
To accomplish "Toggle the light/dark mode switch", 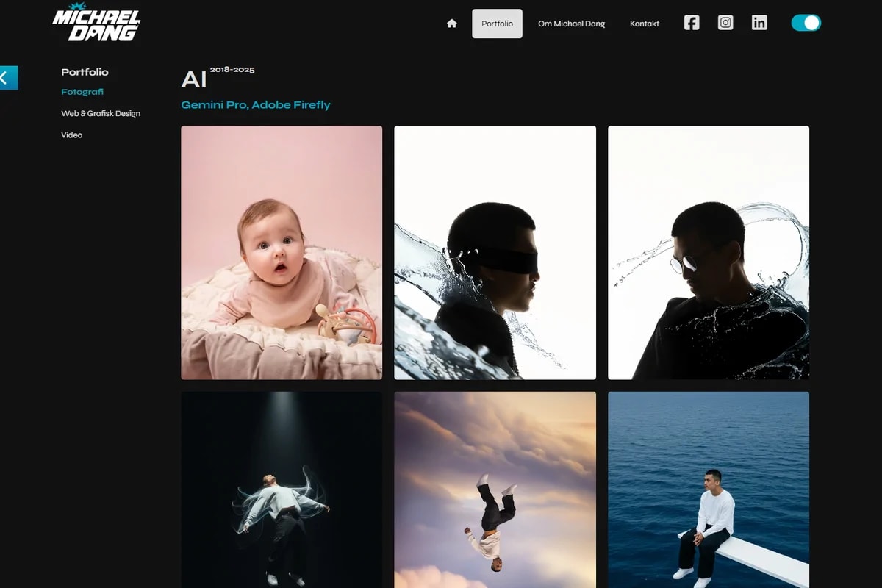I will pyautogui.click(x=806, y=23).
